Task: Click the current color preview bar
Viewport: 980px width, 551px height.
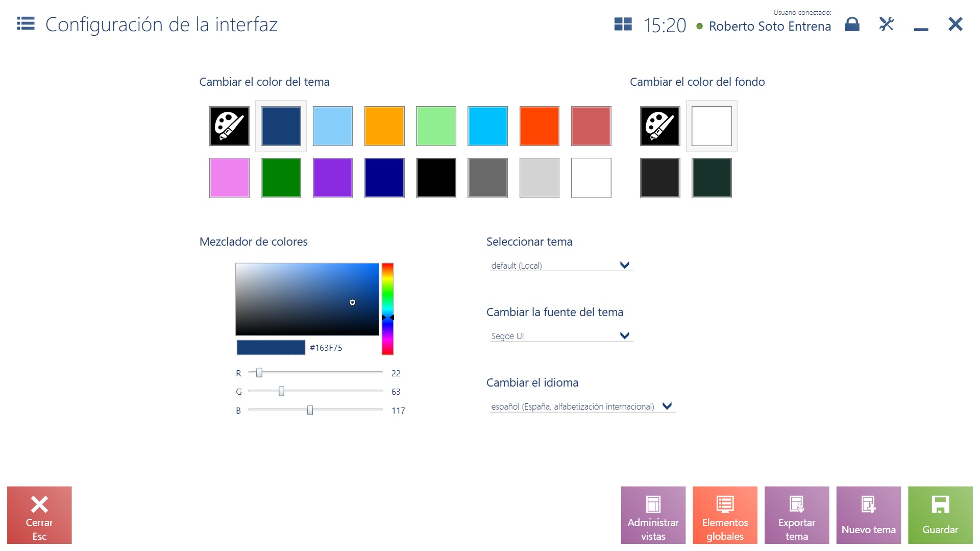Action: point(271,348)
